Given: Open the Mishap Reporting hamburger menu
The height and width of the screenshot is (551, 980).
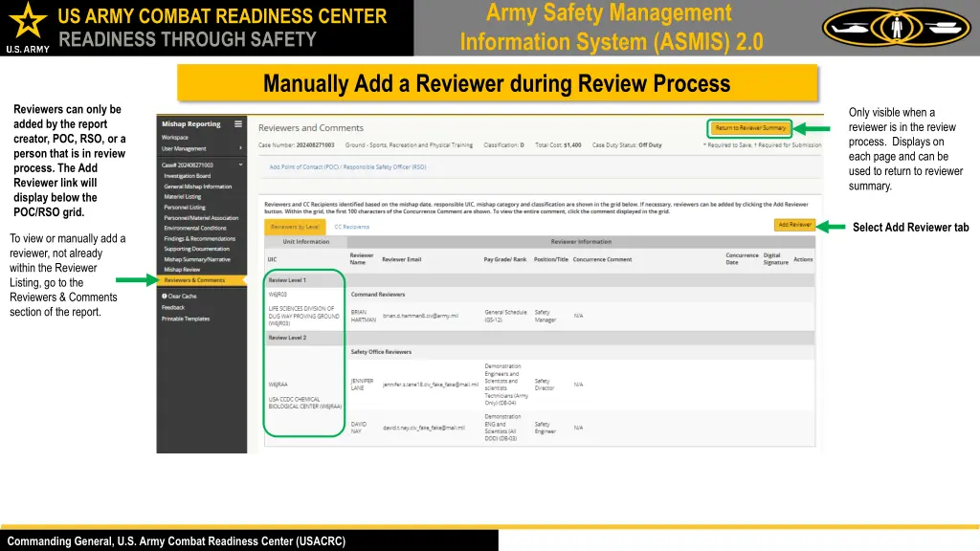Looking at the screenshot, I should 237,123.
